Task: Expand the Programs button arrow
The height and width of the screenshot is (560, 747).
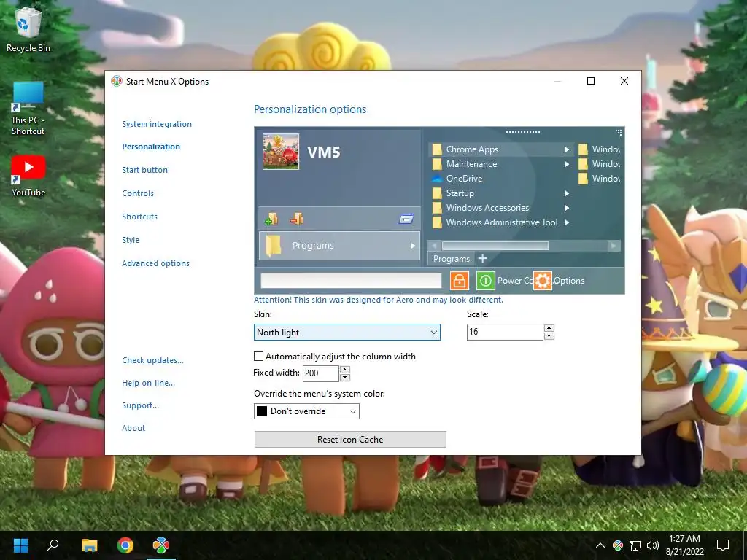Action: click(413, 246)
